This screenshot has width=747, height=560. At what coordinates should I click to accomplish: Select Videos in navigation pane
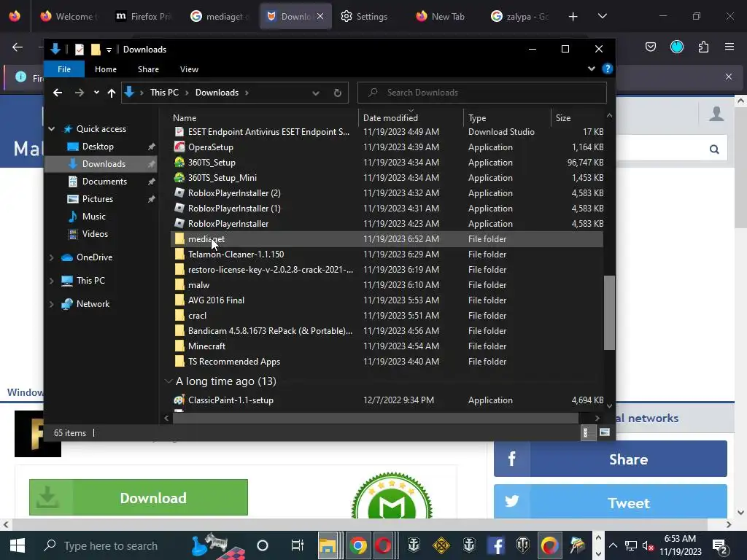pyautogui.click(x=95, y=234)
